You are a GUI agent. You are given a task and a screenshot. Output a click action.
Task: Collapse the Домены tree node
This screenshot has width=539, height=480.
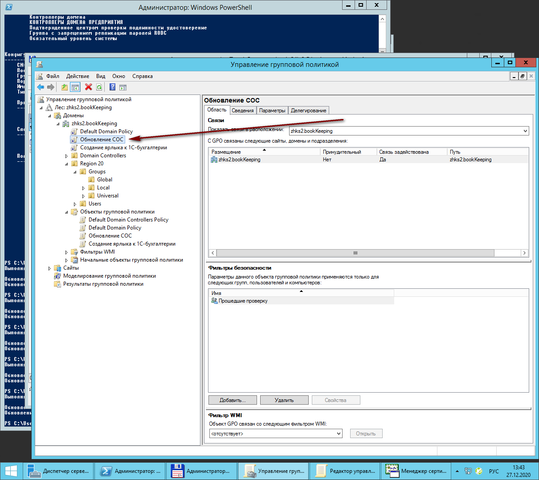[x=50, y=116]
